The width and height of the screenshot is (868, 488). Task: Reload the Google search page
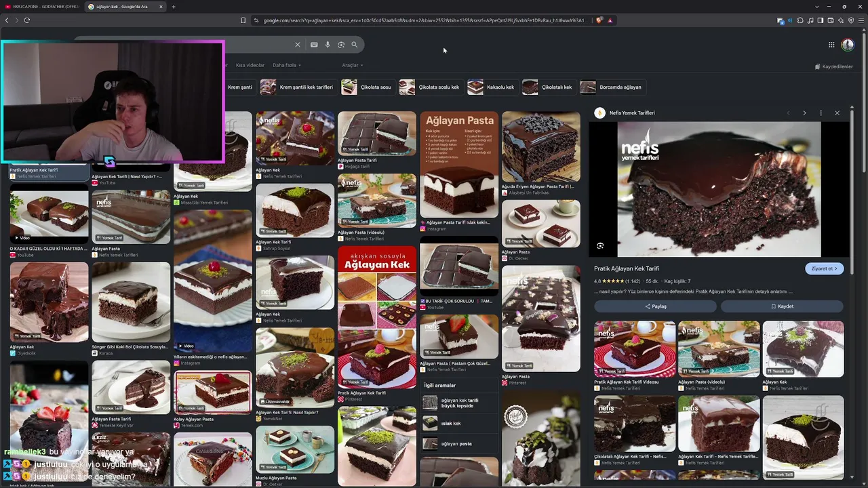click(x=27, y=20)
